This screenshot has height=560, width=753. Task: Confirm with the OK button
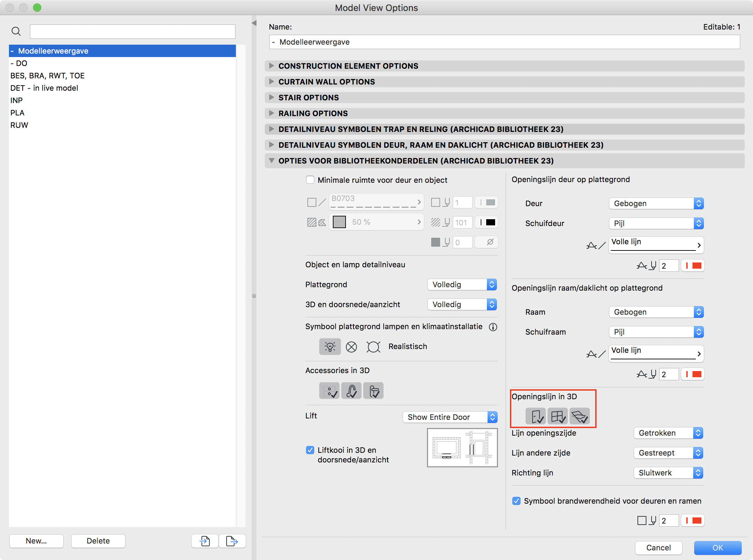point(718,548)
